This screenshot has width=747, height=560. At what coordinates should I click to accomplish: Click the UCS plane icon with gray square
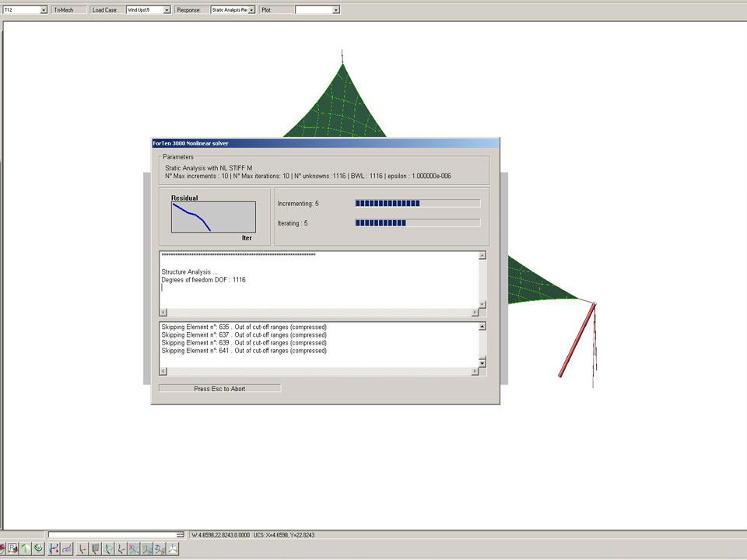pos(95,549)
